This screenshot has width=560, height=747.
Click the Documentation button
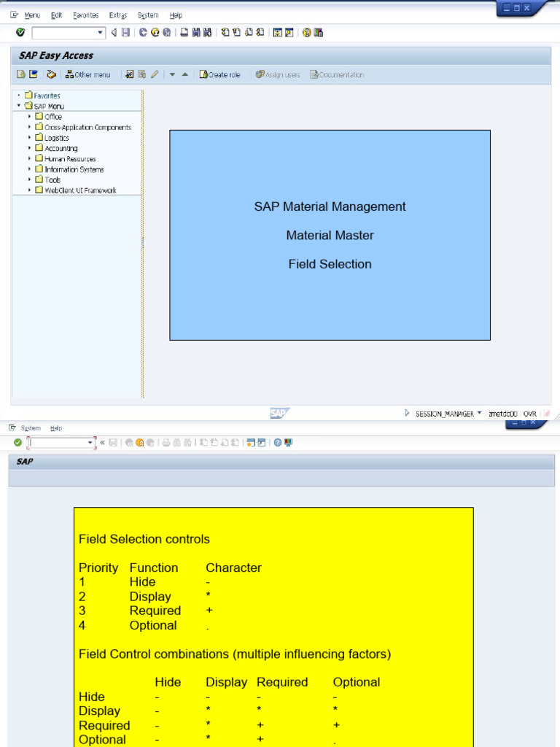[337, 74]
